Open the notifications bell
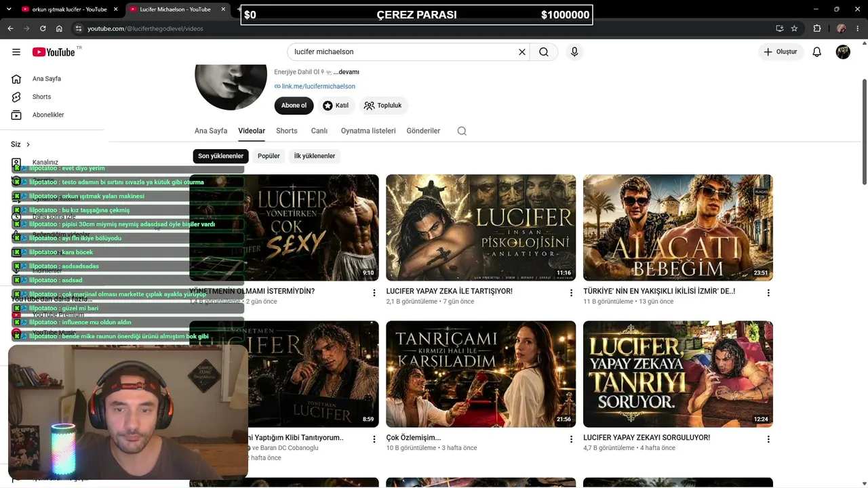The height and width of the screenshot is (488, 868). click(817, 52)
